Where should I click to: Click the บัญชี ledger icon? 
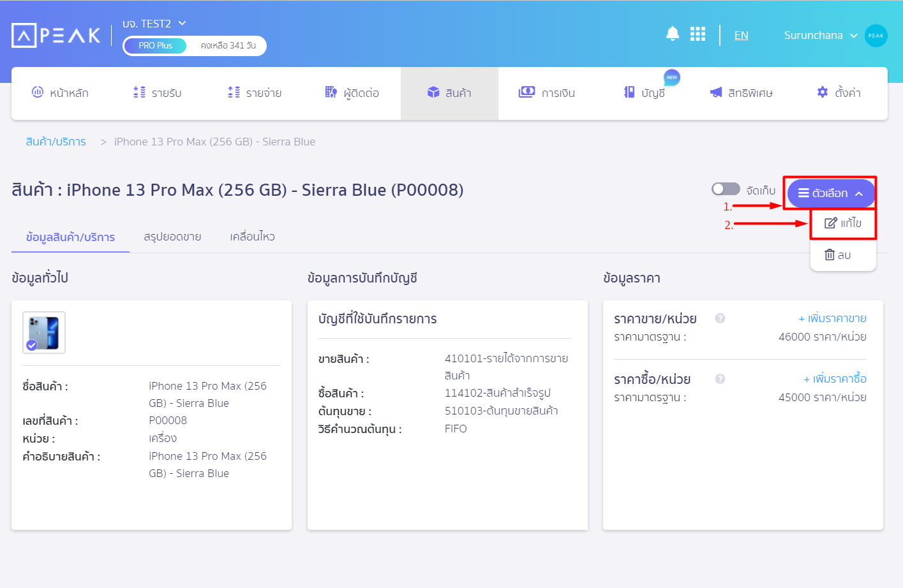(629, 92)
